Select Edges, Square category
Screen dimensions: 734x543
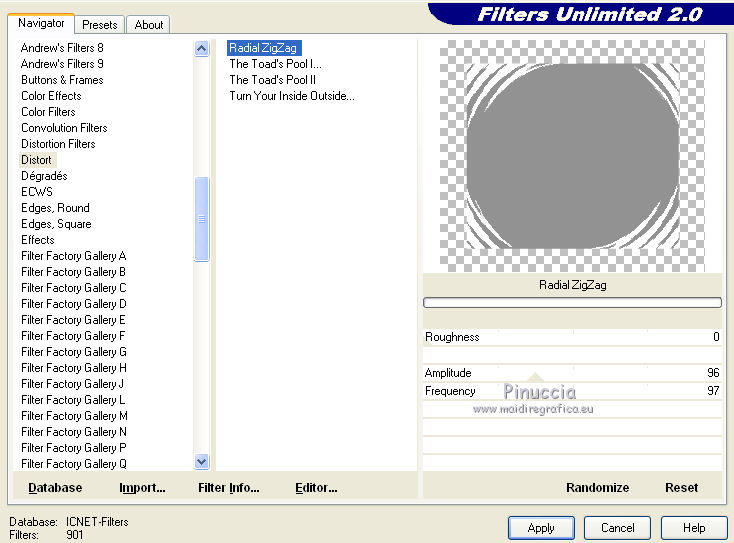click(x=56, y=223)
